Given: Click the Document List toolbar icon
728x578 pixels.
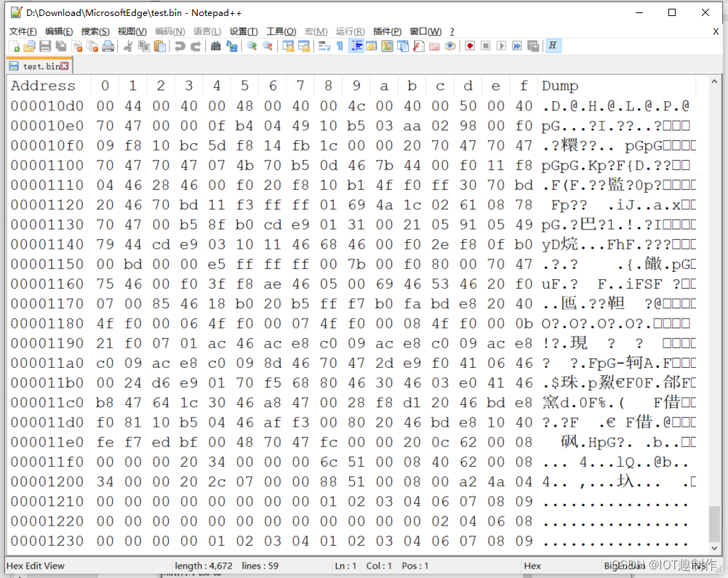Looking at the screenshot, I should pyautogui.click(x=402, y=46).
